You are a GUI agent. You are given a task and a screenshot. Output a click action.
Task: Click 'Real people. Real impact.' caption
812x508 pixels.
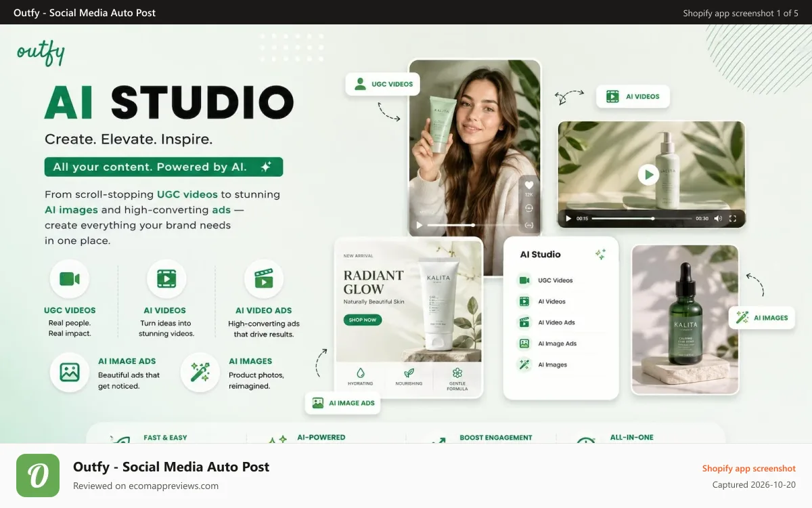point(70,328)
